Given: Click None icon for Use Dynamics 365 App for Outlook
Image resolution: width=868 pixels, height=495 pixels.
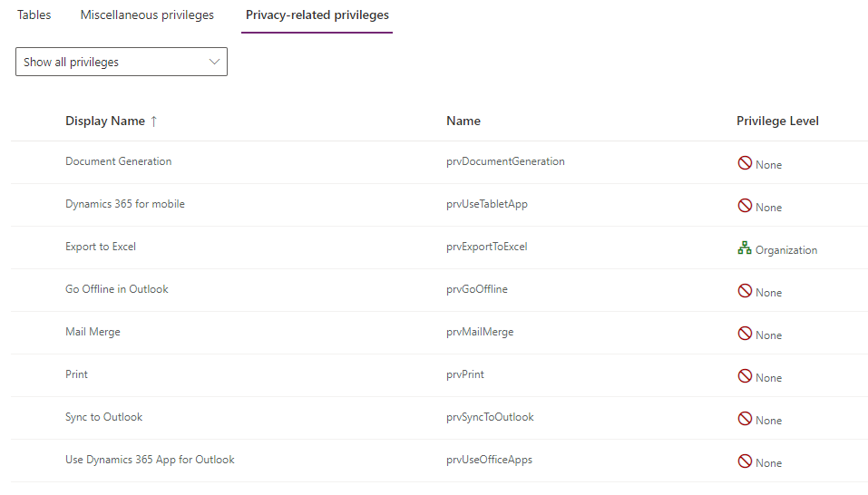Looking at the screenshot, I should 745,462.
